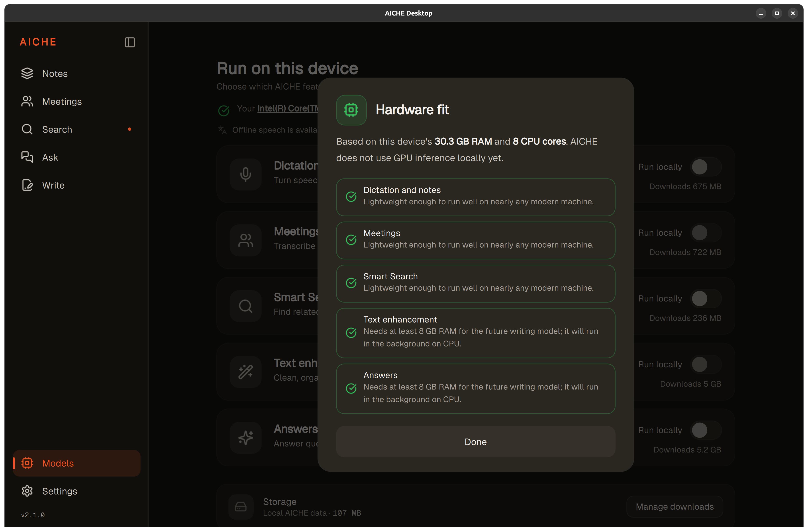Screen dimensions: 808x532
Task: Open the Intel(R) Core processor link
Action: [x=288, y=109]
